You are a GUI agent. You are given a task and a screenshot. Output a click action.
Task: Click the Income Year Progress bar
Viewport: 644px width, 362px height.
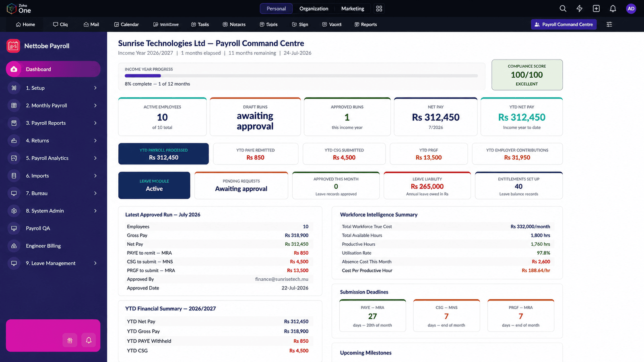(x=301, y=76)
